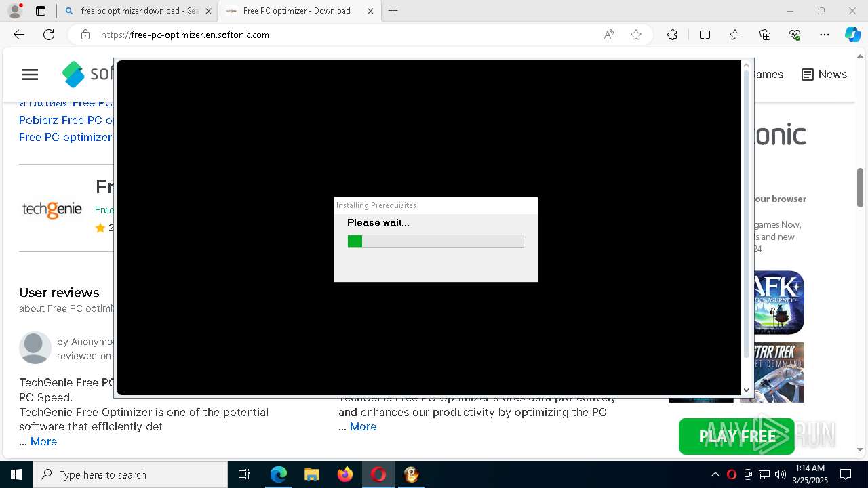Open the Favorites list
868x488 pixels.
pyautogui.click(x=735, y=35)
